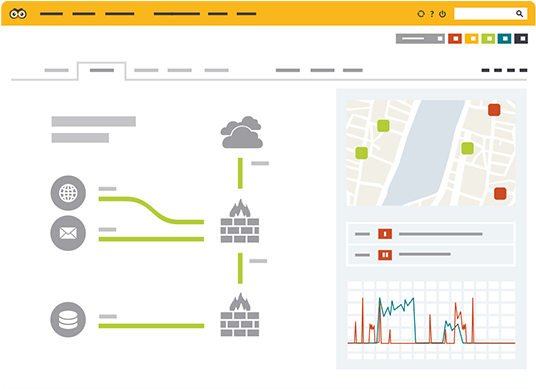
Task: Toggle the red status filter square
Action: [455, 39]
